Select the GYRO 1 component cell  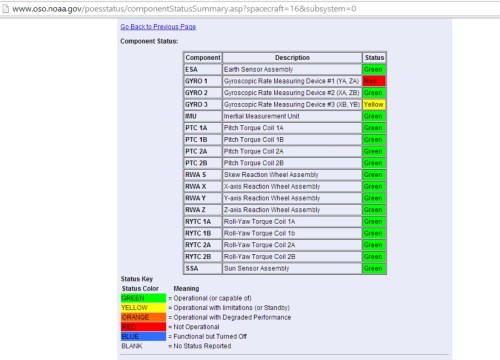(x=203, y=81)
